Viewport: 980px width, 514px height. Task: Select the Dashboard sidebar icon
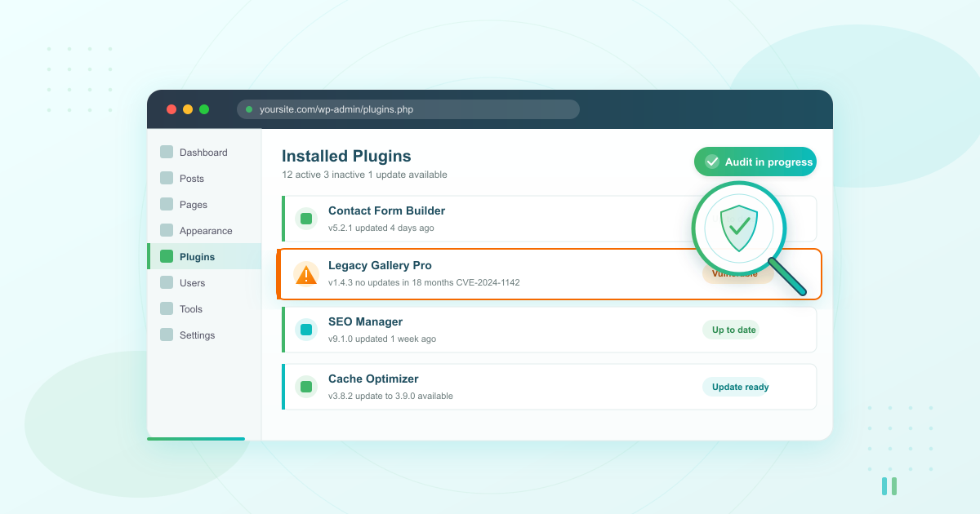coord(167,152)
